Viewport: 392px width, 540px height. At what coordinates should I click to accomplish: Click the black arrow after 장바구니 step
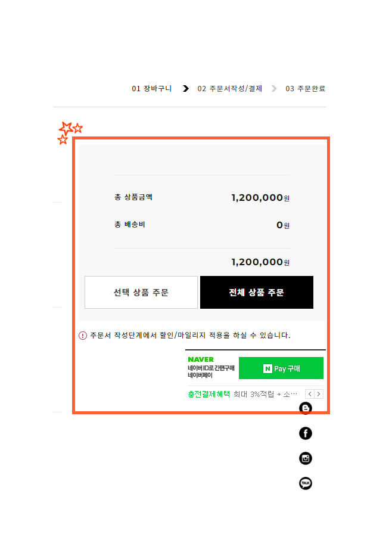(x=186, y=89)
